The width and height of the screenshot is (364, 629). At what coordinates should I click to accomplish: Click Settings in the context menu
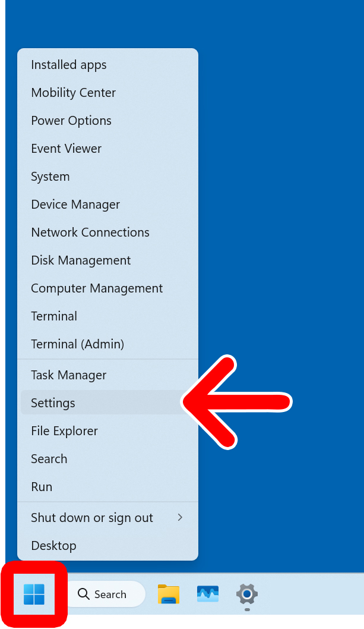53,403
